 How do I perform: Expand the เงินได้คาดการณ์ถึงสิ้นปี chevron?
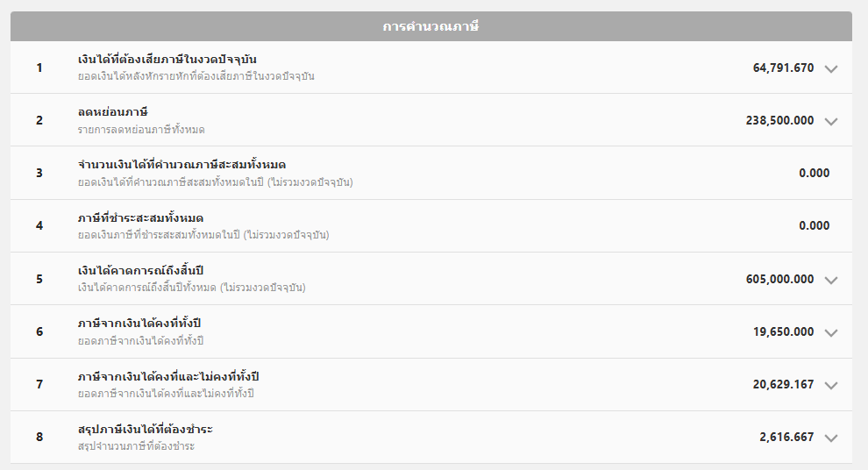tap(831, 280)
